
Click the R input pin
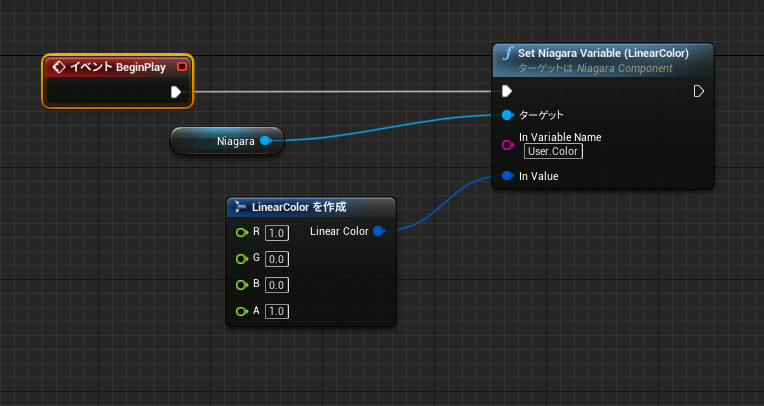pyautogui.click(x=242, y=232)
